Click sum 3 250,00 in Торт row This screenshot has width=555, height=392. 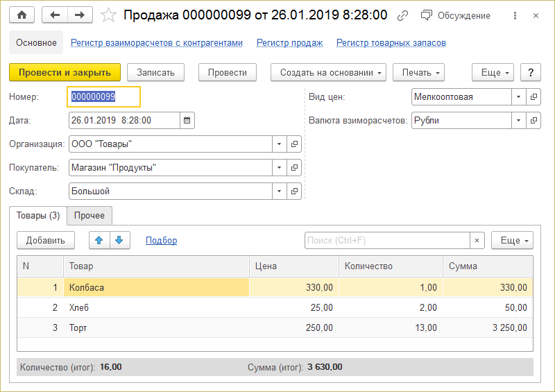point(488,327)
